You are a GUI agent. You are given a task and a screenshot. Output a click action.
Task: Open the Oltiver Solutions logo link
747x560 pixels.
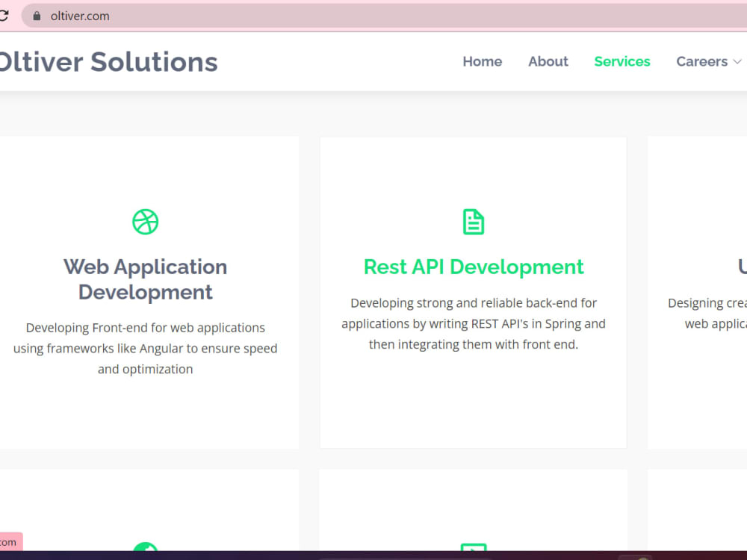pos(108,62)
